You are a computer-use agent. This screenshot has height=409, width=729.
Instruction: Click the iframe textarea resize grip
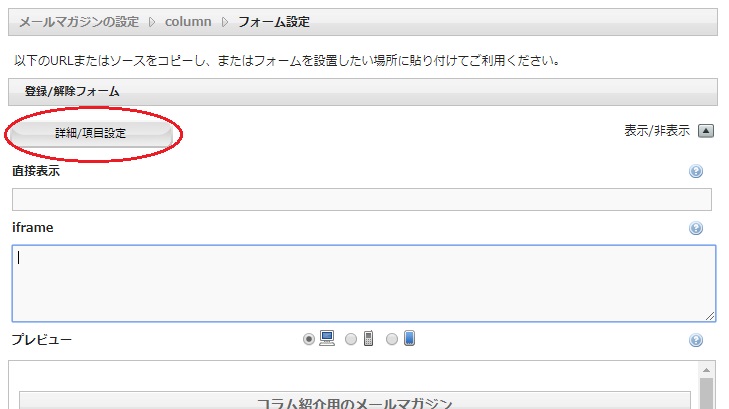(710, 316)
